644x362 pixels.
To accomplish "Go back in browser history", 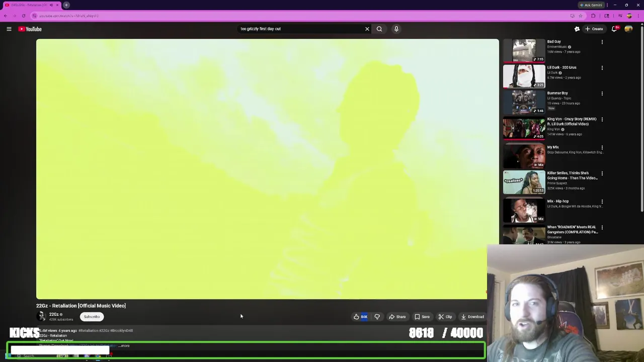I will pyautogui.click(x=6, y=16).
